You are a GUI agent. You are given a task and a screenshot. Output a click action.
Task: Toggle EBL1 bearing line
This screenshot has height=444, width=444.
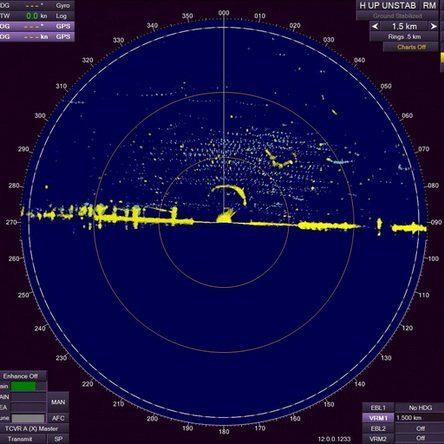[x=378, y=408]
